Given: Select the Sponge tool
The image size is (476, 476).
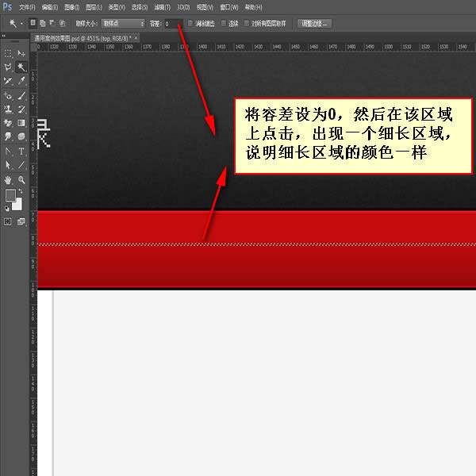Looking at the screenshot, I should [x=21, y=136].
